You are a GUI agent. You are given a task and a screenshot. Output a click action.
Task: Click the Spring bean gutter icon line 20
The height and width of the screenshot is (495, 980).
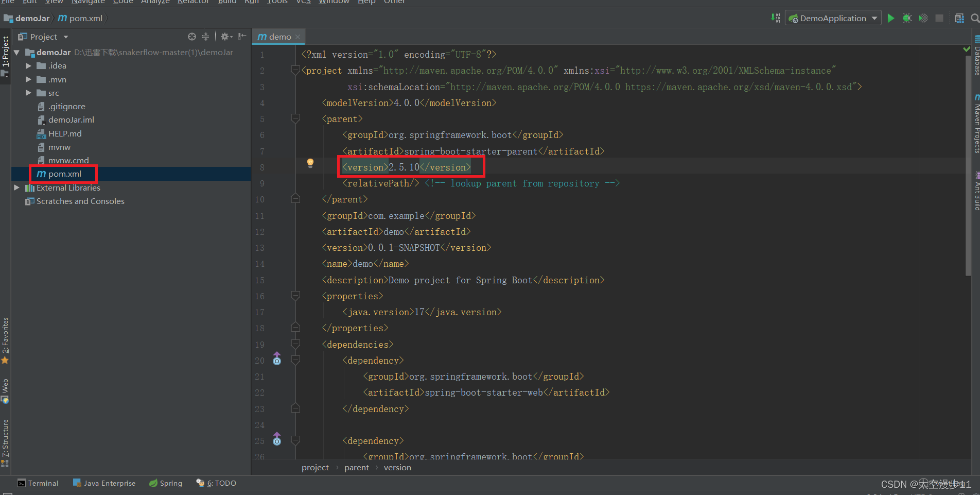pyautogui.click(x=277, y=359)
